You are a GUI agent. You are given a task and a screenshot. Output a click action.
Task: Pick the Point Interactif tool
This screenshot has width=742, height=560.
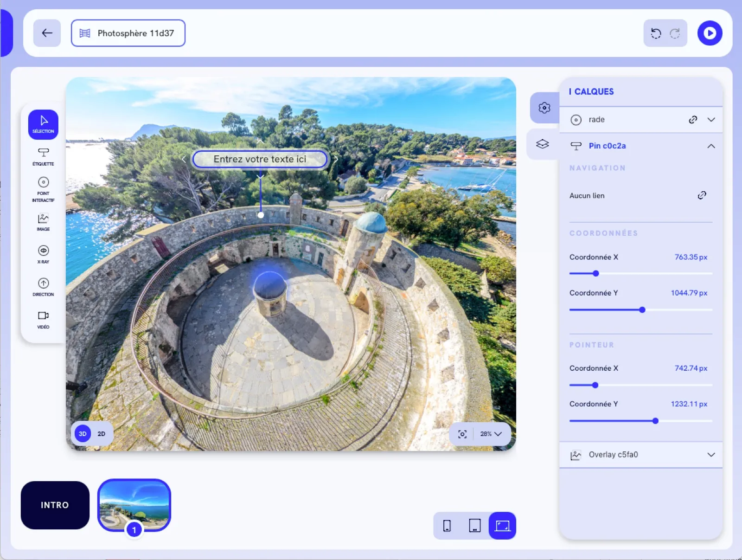[43, 189]
